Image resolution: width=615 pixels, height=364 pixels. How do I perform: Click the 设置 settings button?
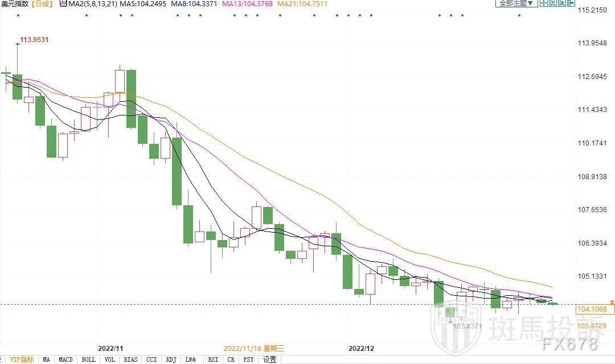coord(269,359)
